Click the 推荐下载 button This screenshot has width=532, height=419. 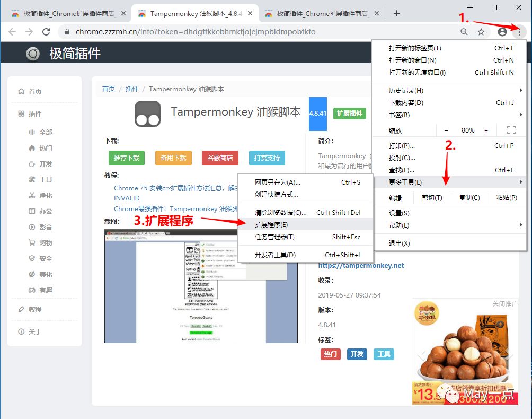point(127,158)
